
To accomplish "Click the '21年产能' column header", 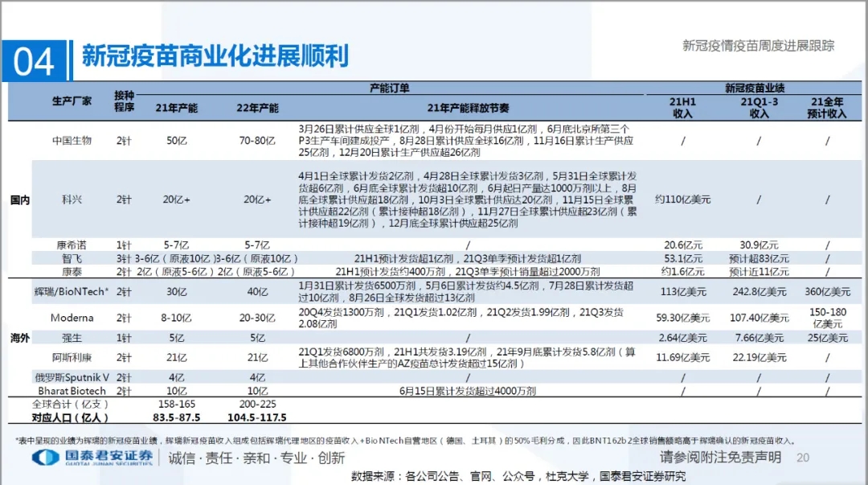I will click(x=176, y=108).
